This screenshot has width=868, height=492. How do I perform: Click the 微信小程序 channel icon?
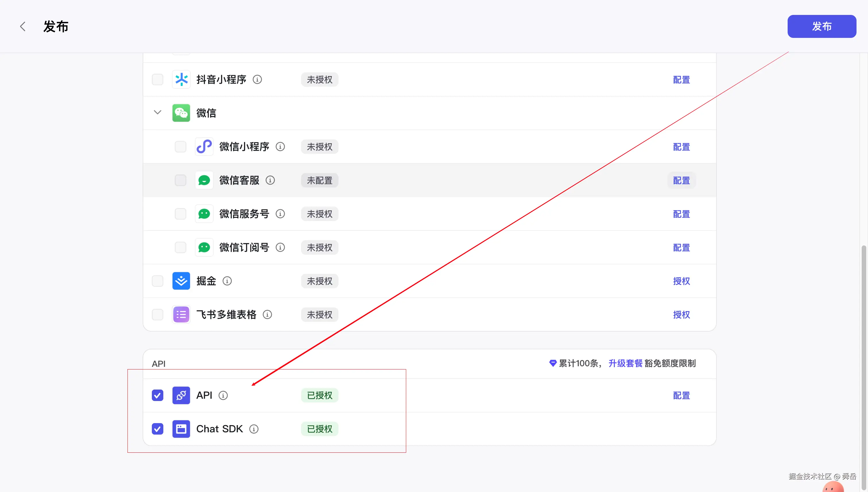pos(204,147)
